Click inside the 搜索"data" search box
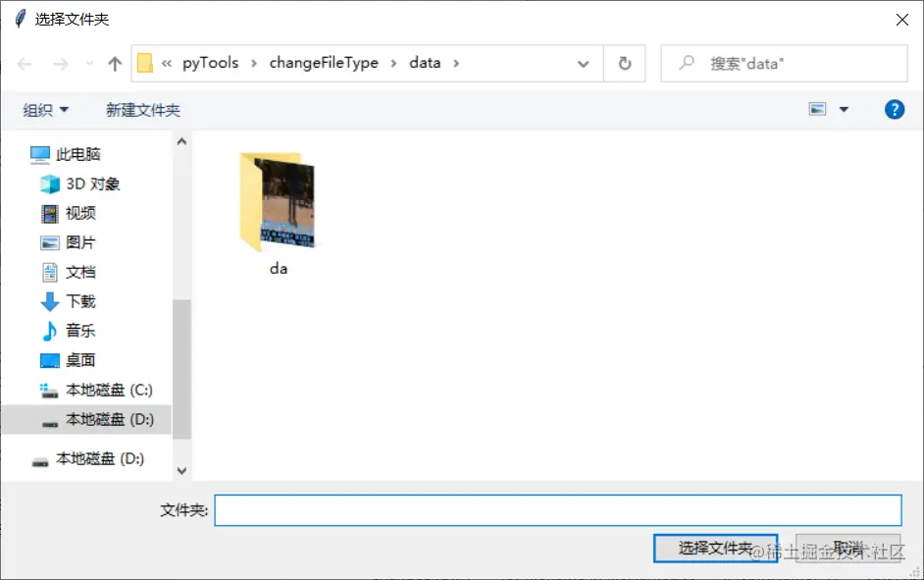 pyautogui.click(x=783, y=63)
